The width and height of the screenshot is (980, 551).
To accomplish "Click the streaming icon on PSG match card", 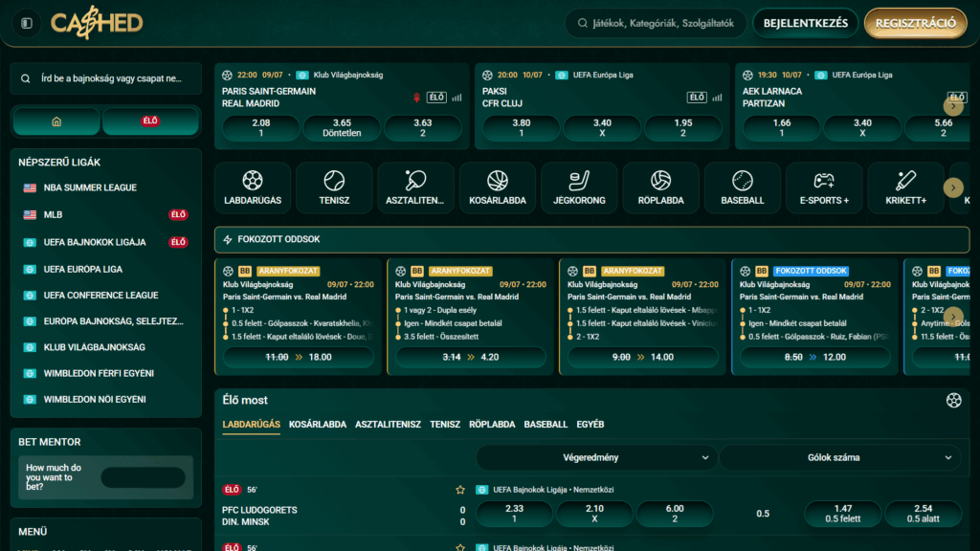I will pyautogui.click(x=417, y=98).
